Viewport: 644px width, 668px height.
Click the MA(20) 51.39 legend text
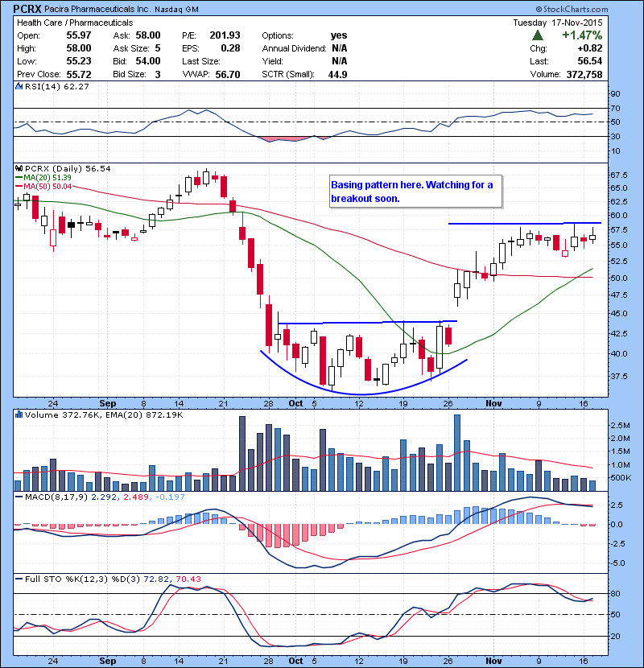coord(47,178)
